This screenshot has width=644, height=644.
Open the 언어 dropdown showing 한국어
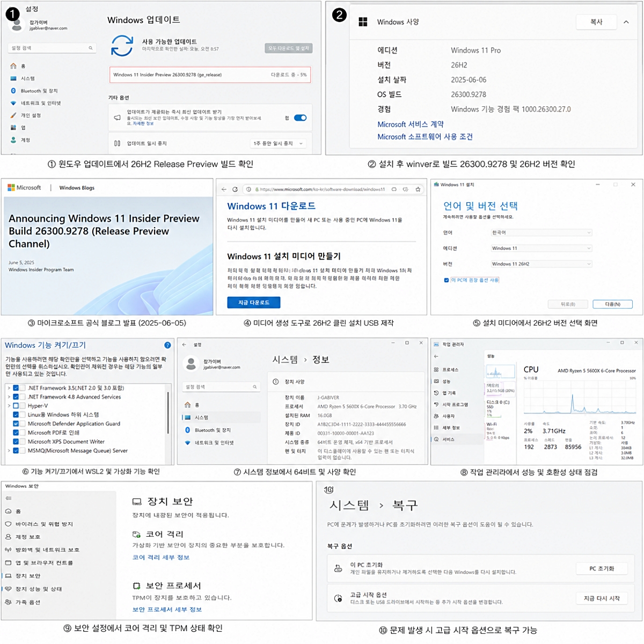pyautogui.click(x=541, y=233)
